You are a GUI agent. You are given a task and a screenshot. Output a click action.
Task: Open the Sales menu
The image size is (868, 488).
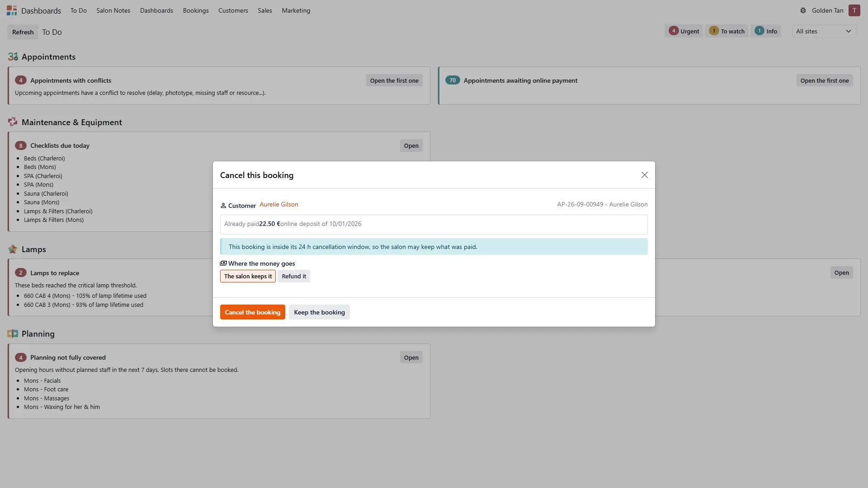coord(265,10)
